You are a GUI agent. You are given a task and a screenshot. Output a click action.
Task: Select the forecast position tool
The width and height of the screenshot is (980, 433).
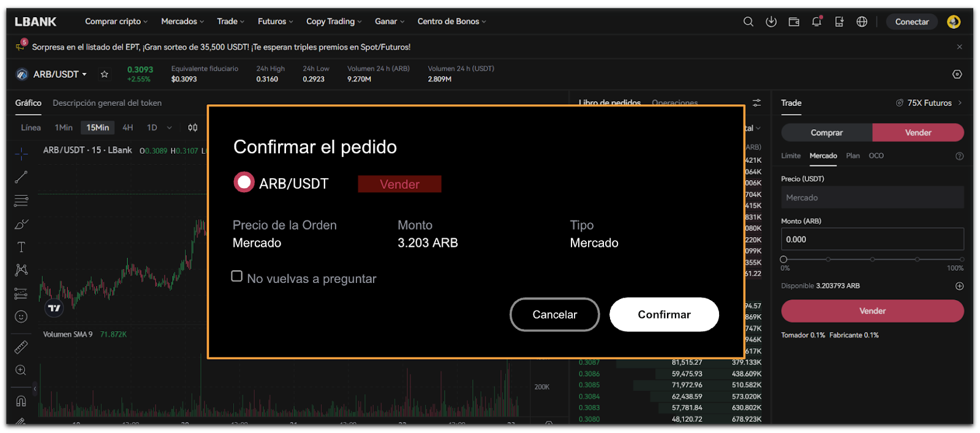tap(21, 293)
